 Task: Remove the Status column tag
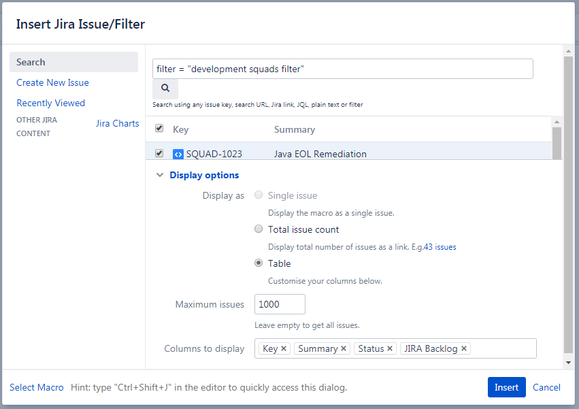(390, 348)
